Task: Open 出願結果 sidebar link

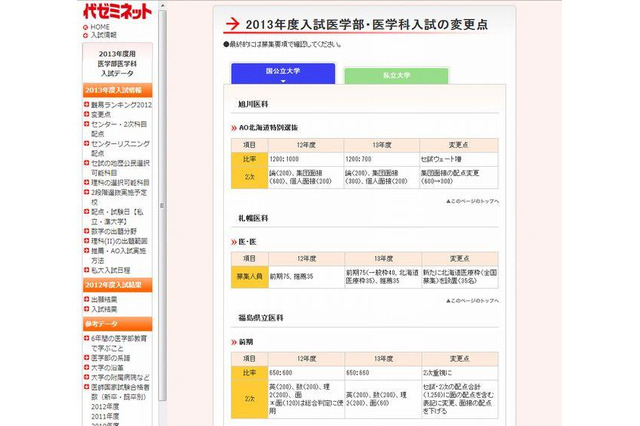Action: (x=104, y=300)
